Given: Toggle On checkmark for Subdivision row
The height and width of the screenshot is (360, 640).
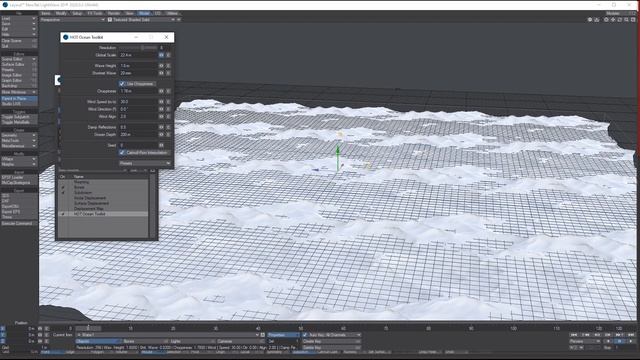Looking at the screenshot, I should pyautogui.click(x=63, y=193).
